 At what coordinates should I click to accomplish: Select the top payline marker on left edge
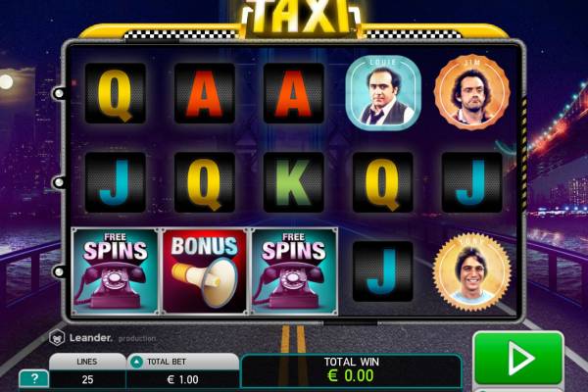(x=59, y=93)
